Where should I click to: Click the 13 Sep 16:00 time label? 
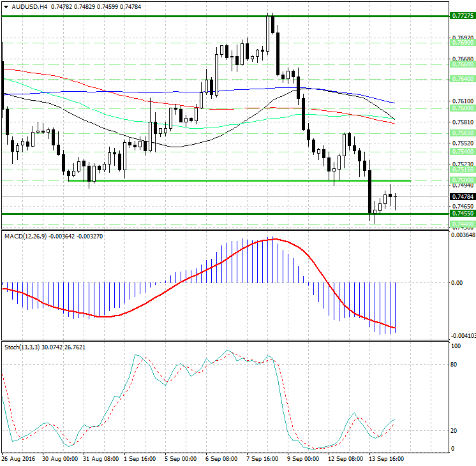385,458
